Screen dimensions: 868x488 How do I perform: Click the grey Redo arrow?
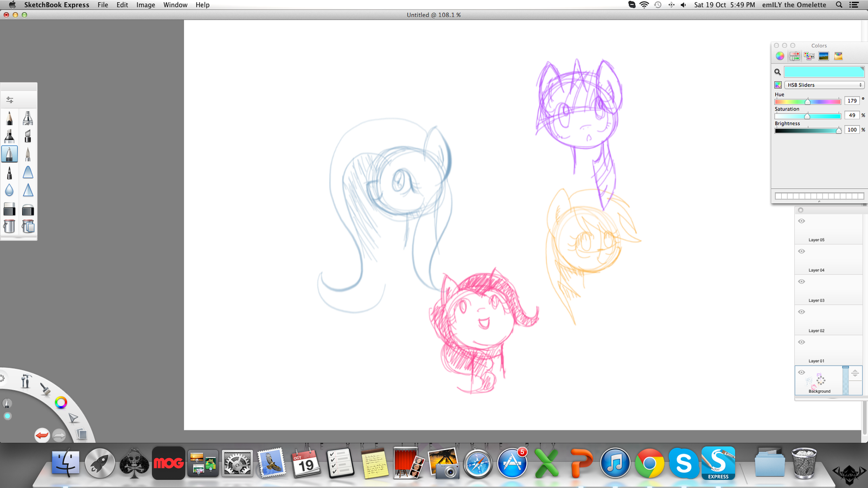(59, 435)
